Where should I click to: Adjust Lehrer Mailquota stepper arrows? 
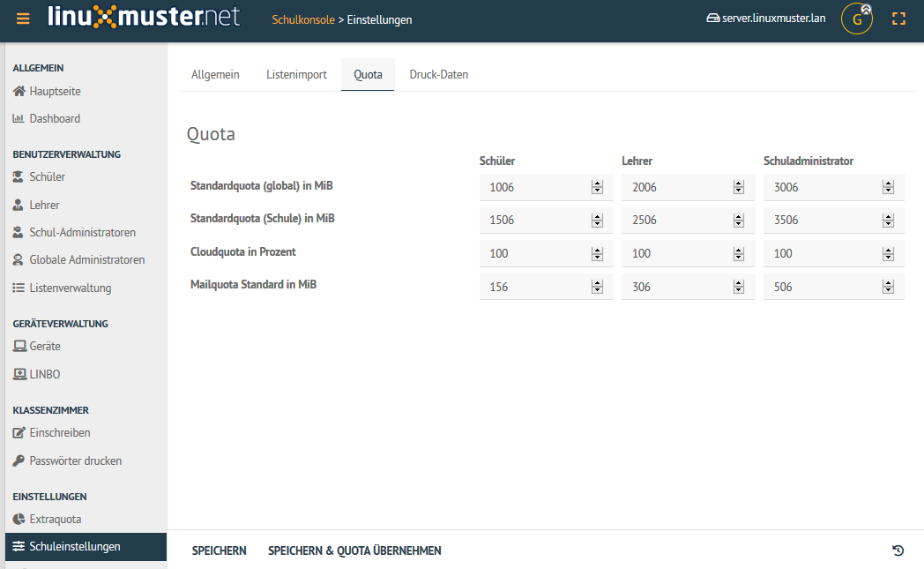click(x=738, y=287)
